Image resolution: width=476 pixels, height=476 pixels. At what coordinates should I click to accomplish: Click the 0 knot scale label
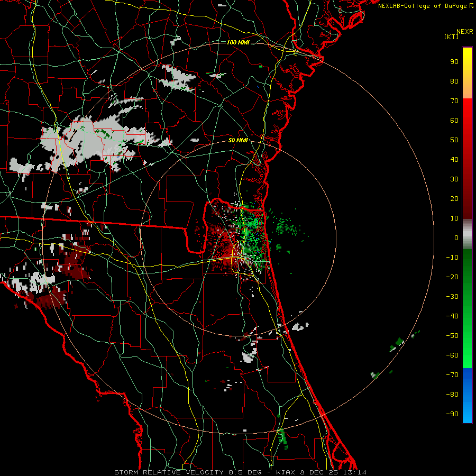(x=456, y=238)
